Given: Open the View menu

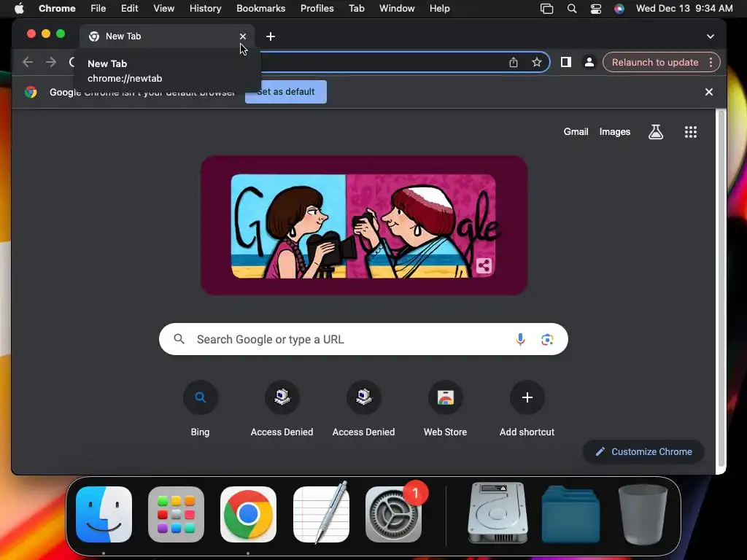Looking at the screenshot, I should pyautogui.click(x=163, y=8).
